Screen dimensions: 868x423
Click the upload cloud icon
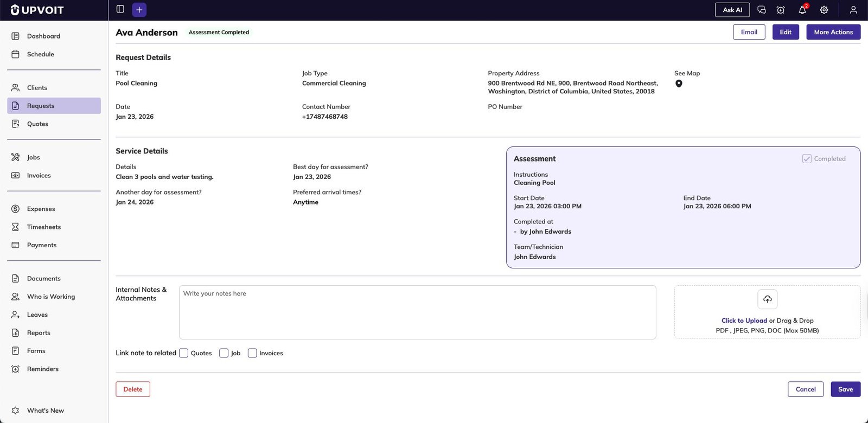(767, 299)
